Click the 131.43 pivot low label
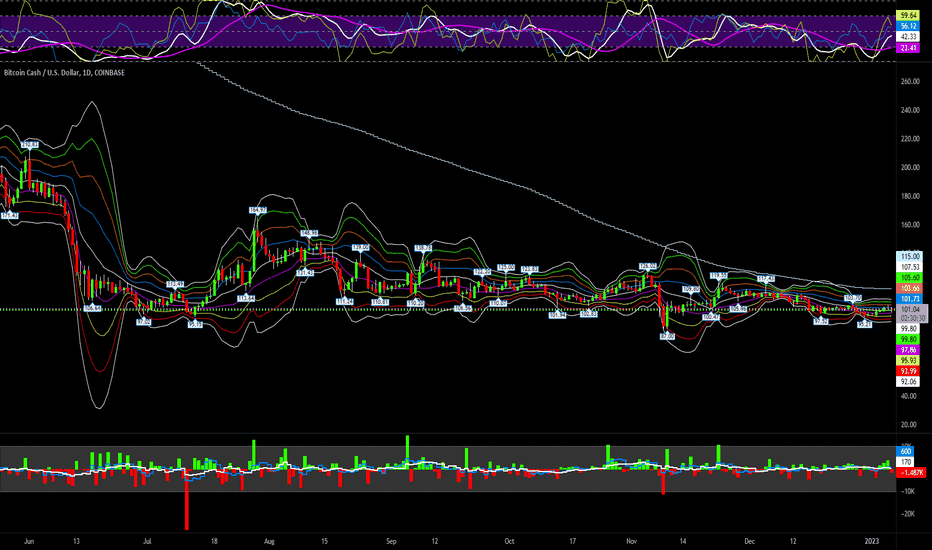 (305, 272)
